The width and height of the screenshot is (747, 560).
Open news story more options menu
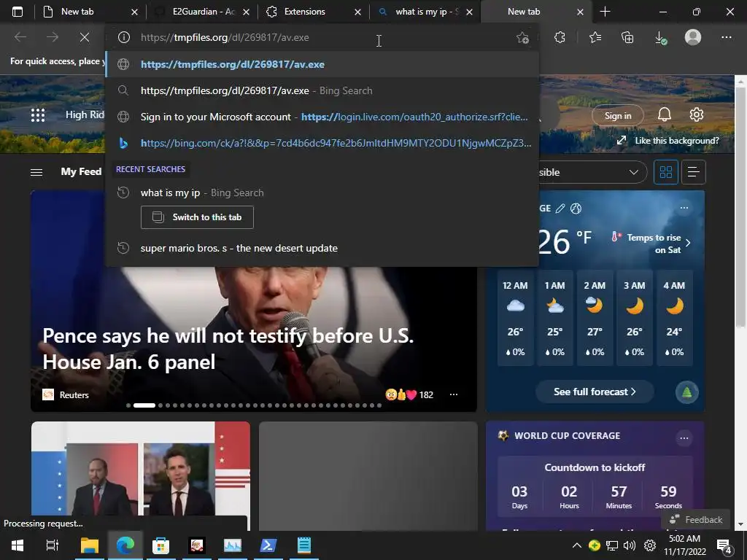[454, 394]
